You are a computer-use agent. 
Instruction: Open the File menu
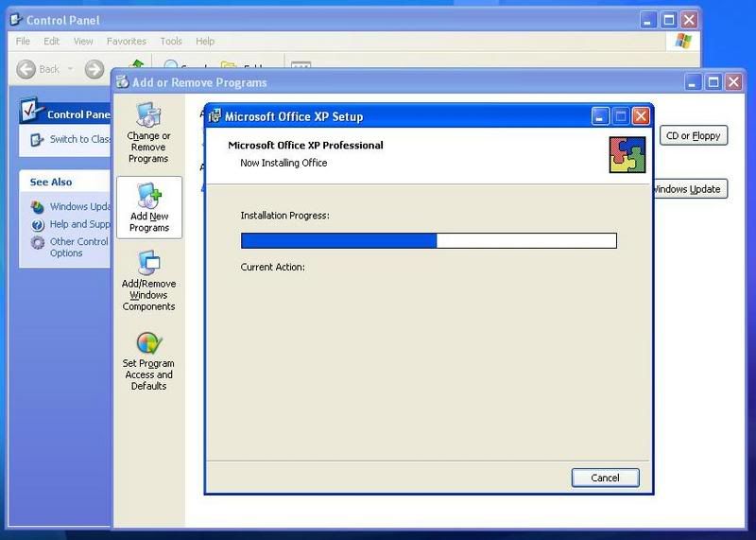[x=24, y=42]
